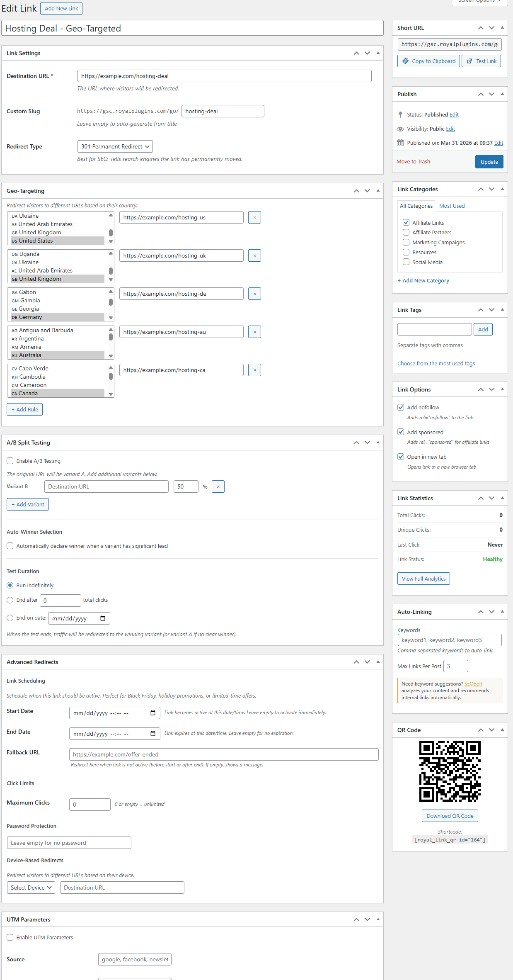Select End after total clicks option

[x=10, y=600]
